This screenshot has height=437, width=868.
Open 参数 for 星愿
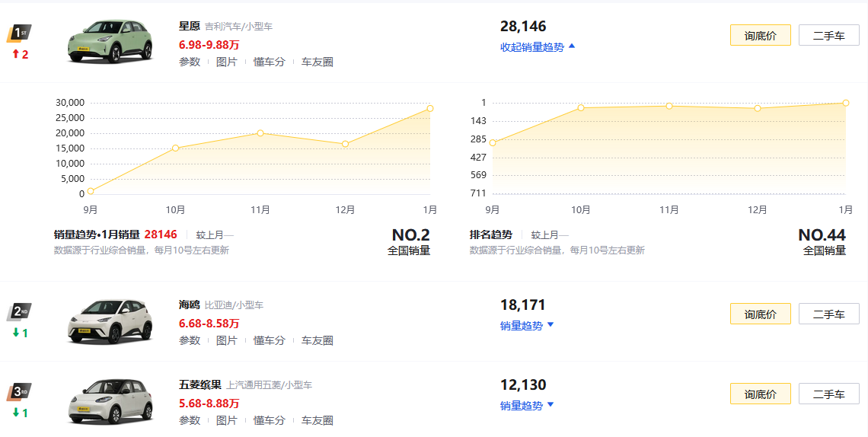tap(190, 62)
